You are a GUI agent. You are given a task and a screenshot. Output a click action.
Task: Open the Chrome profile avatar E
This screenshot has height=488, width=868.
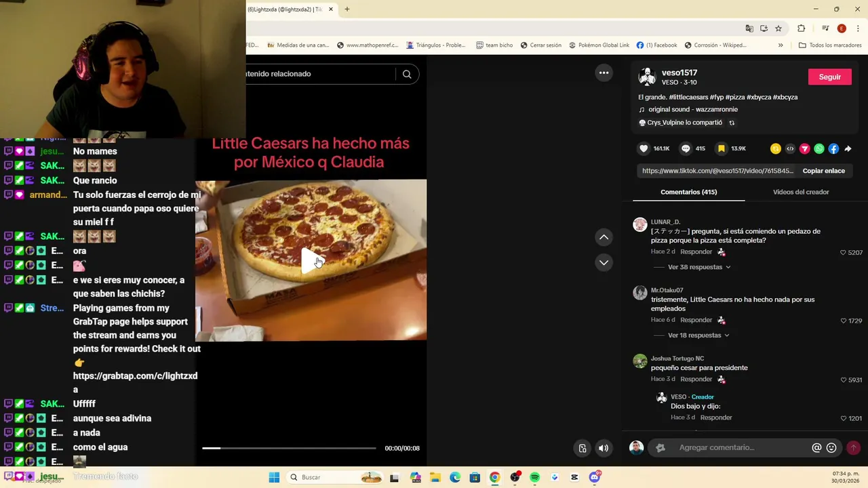[842, 28]
